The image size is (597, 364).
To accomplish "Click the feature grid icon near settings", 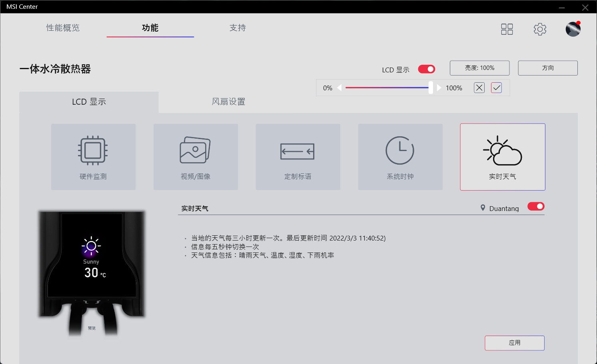I will point(507,29).
